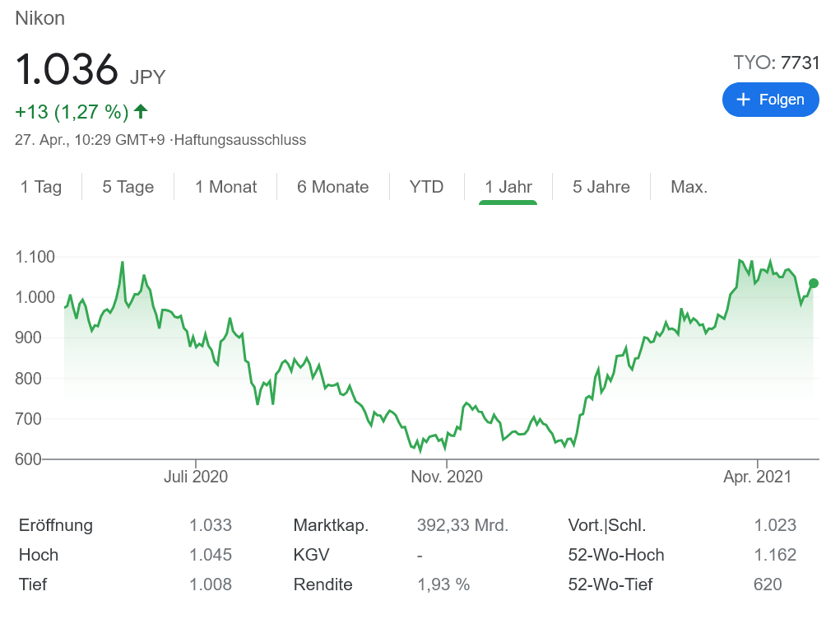Click the Juli 2020 axis label
840x624 pixels.
click(x=196, y=477)
